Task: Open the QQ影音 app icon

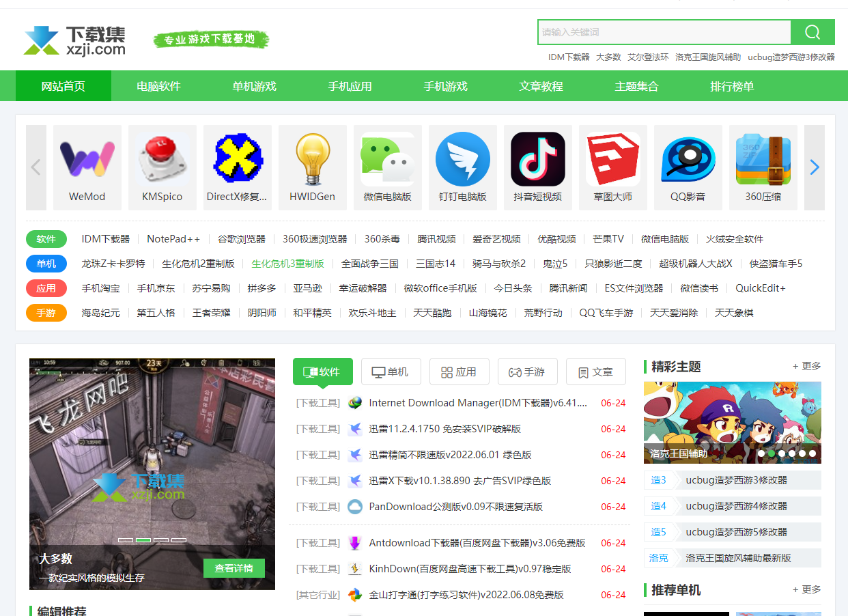Action: click(688, 159)
